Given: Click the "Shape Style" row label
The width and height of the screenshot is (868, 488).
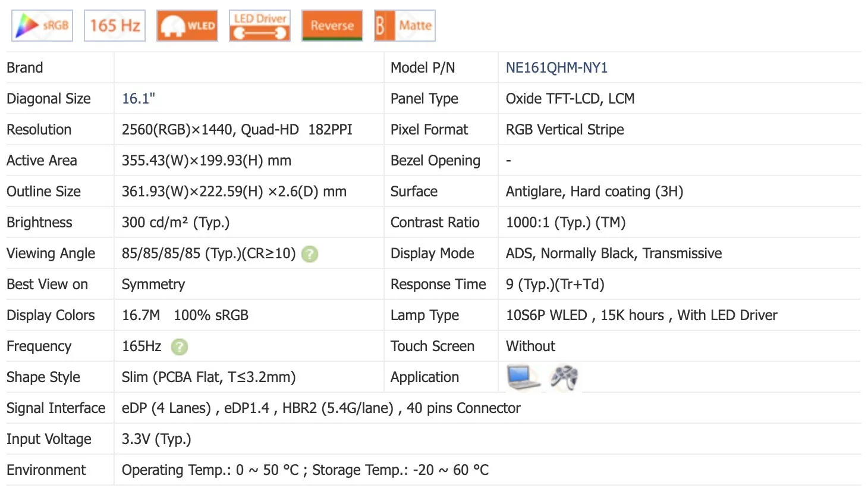Looking at the screenshot, I should (43, 377).
